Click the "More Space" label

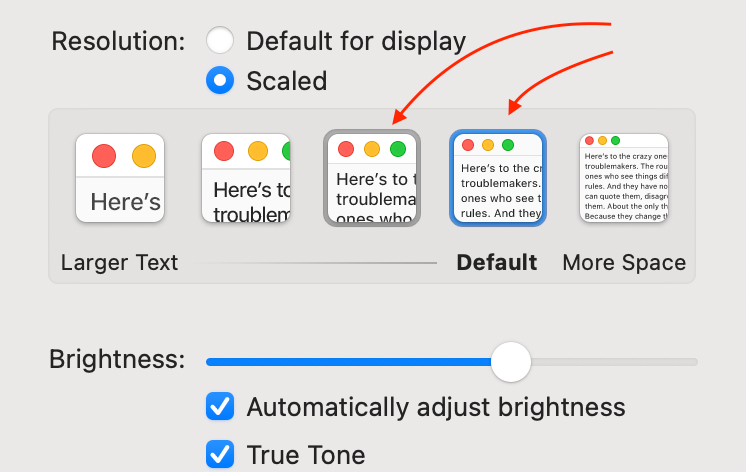(624, 263)
